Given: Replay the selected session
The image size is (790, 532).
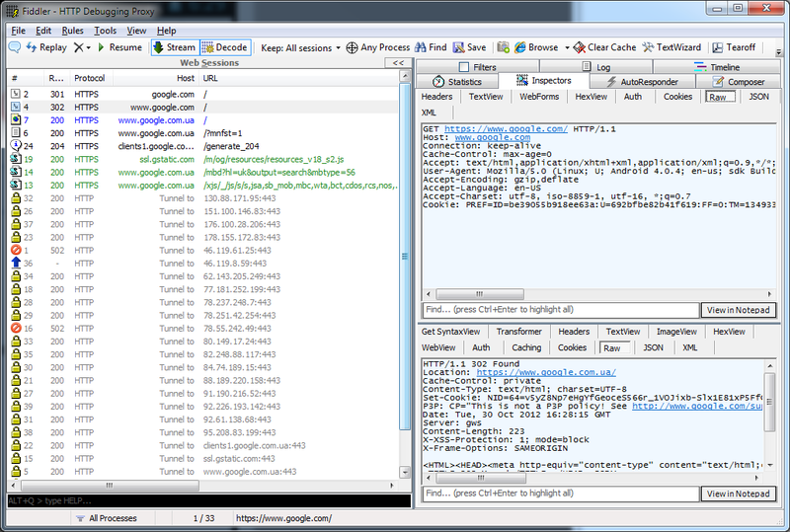Looking at the screenshot, I should pos(46,47).
